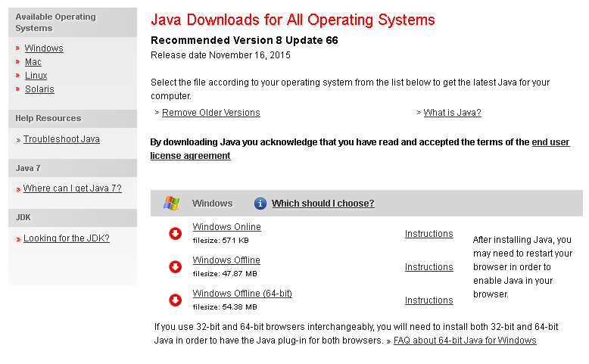Image resolution: width=589 pixels, height=364 pixels.
Task: Click Where can I get Java 7?
Action: [72, 188]
